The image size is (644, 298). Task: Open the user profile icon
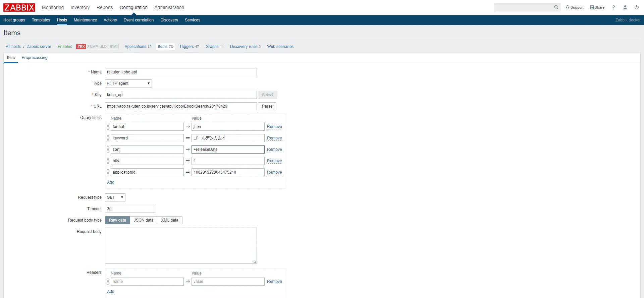coord(625,7)
